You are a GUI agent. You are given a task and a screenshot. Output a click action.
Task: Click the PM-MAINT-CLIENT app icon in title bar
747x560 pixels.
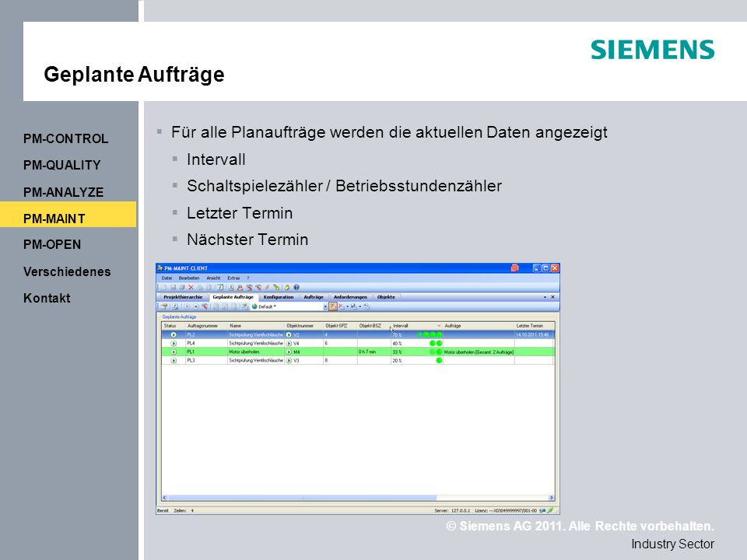pos(160,268)
